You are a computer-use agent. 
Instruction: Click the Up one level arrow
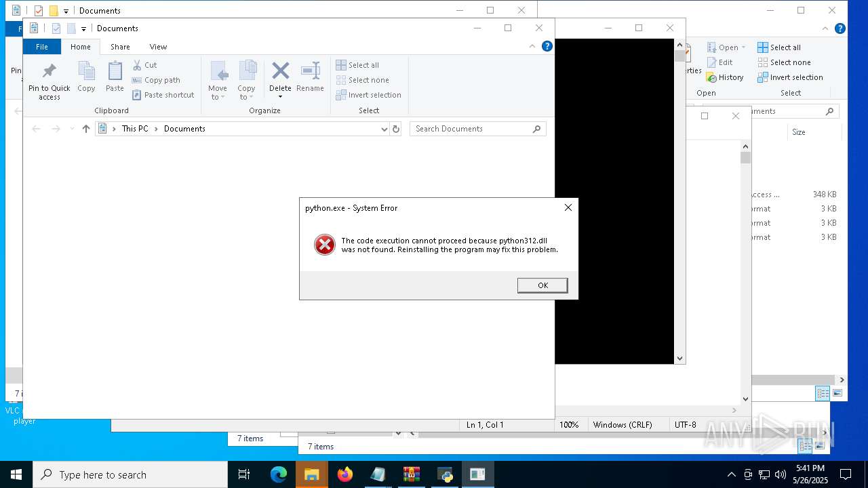coord(86,129)
